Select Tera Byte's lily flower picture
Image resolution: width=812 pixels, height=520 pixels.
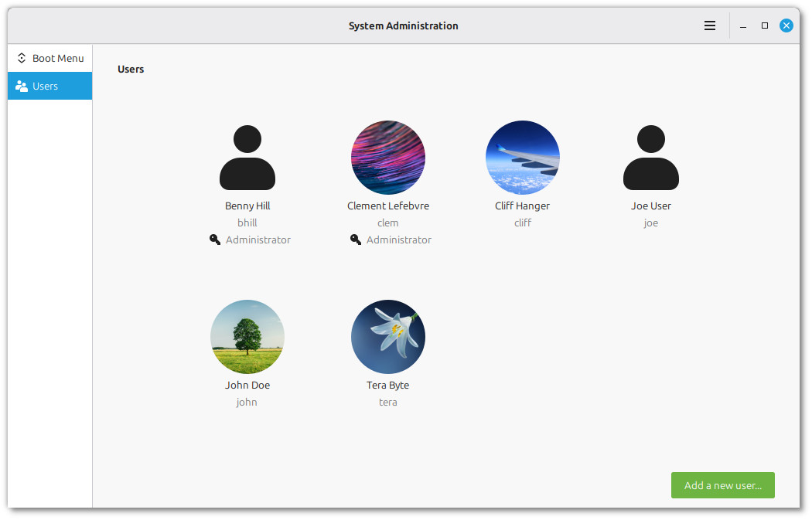[388, 337]
